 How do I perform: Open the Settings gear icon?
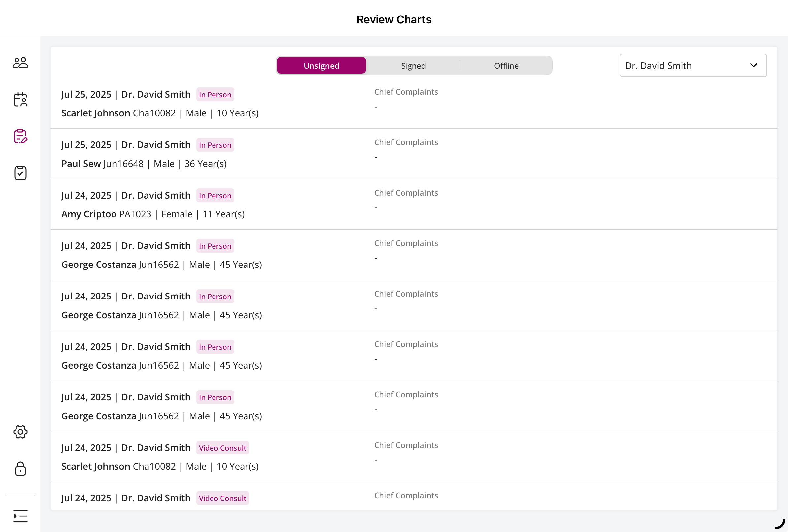pos(20,432)
